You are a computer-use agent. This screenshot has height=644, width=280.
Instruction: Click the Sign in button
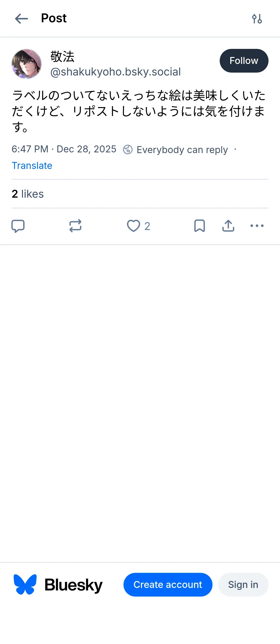pos(243,585)
